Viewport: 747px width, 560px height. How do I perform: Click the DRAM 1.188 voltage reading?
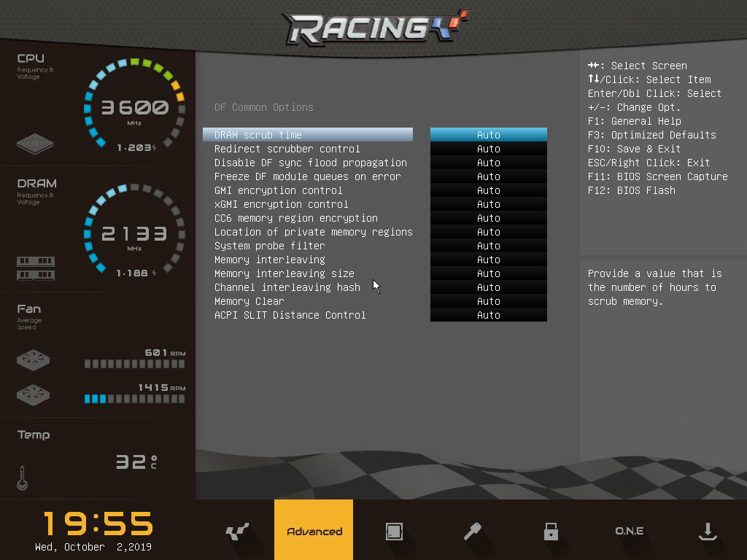click(136, 273)
